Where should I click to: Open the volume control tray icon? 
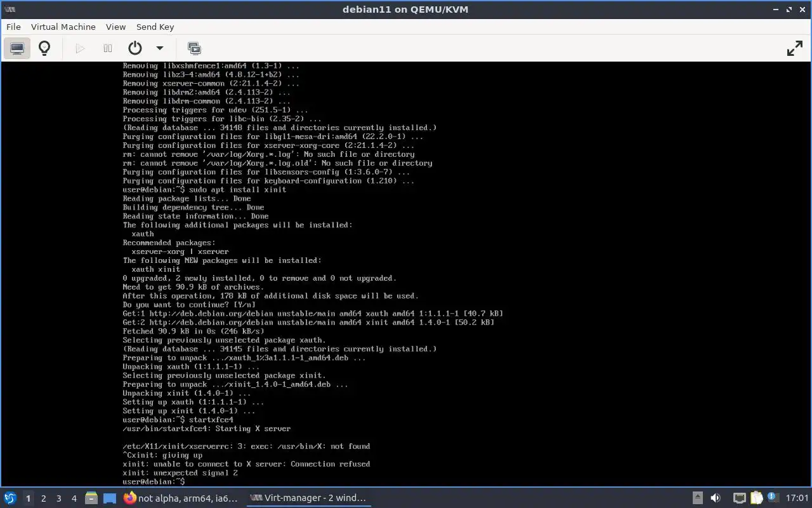[716, 498]
